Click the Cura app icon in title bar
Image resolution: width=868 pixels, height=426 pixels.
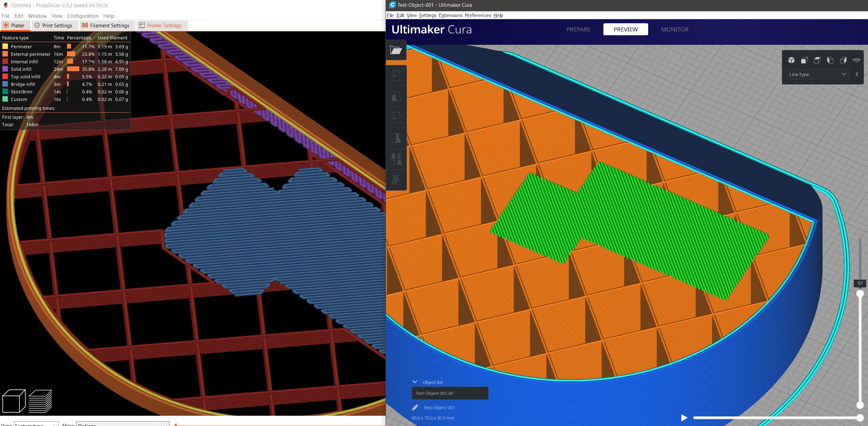coord(392,5)
